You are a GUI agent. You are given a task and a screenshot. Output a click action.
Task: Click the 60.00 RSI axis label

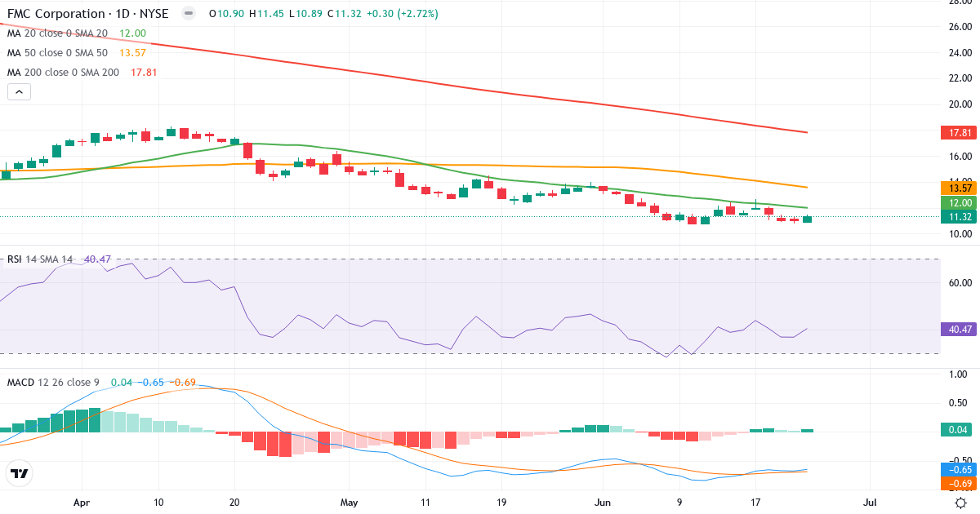pyautogui.click(x=959, y=282)
